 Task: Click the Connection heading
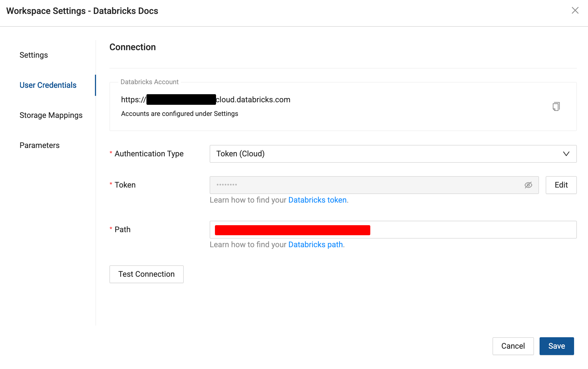tap(133, 47)
